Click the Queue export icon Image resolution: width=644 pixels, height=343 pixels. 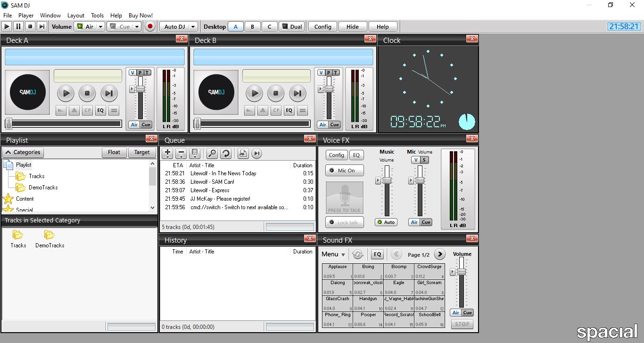pyautogui.click(x=243, y=153)
